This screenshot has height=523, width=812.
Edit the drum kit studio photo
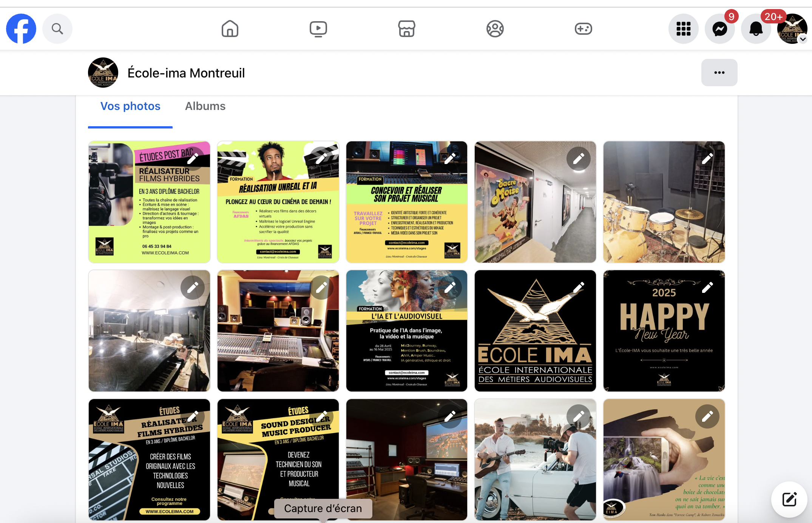click(x=707, y=159)
